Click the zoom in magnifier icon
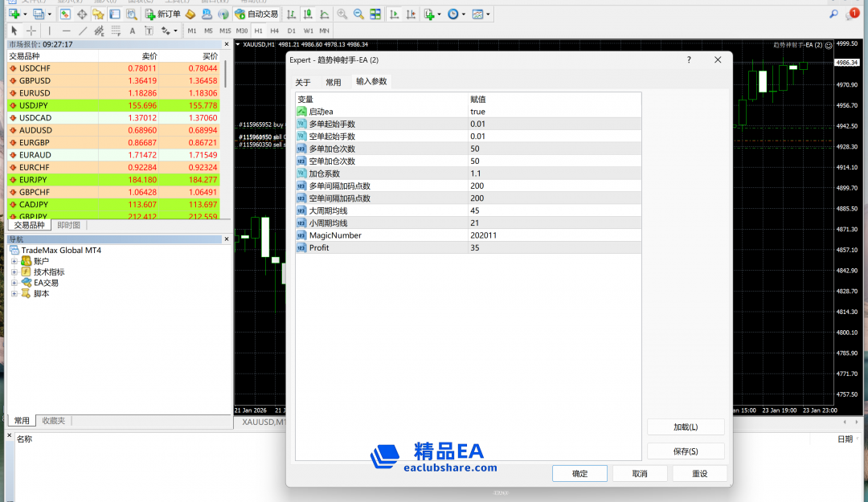 click(x=342, y=14)
